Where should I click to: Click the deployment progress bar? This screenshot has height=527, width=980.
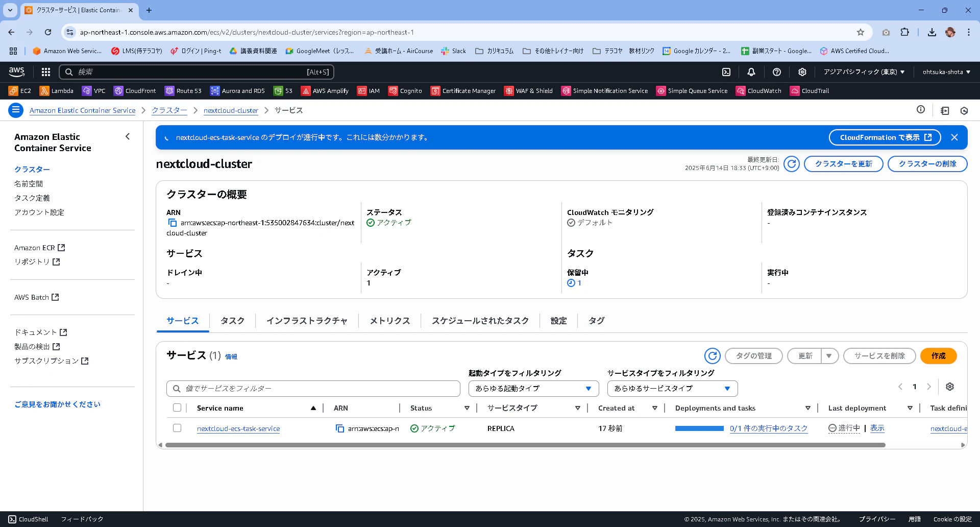pyautogui.click(x=699, y=428)
